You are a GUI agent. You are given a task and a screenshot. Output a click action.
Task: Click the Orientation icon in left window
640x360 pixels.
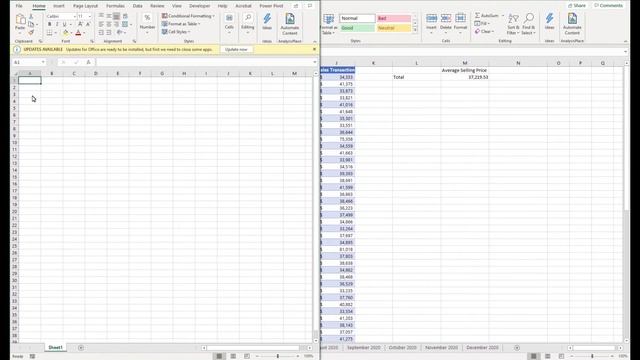120,33
